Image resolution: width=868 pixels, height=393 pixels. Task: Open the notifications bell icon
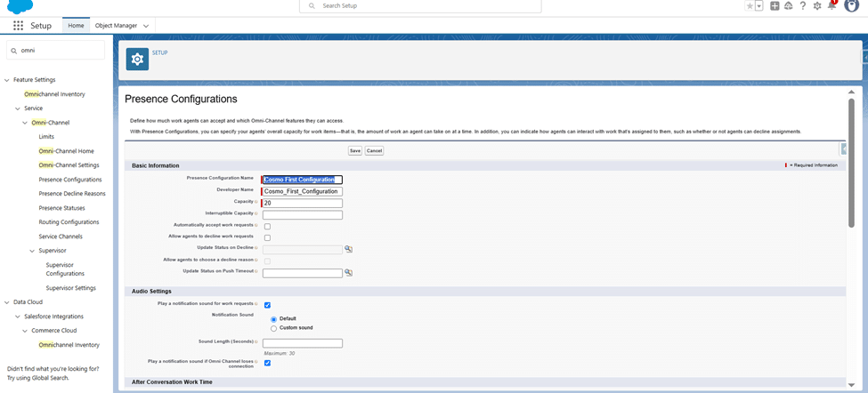click(831, 5)
